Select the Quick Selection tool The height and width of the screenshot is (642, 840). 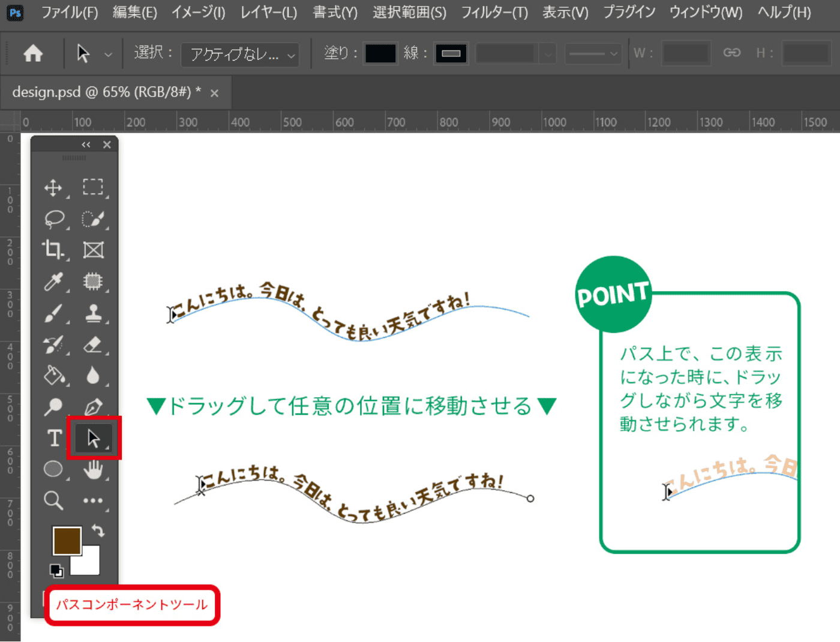[93, 219]
